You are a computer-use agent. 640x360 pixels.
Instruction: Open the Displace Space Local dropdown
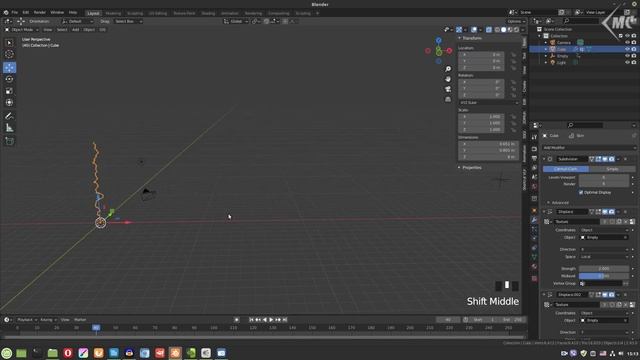(604, 257)
